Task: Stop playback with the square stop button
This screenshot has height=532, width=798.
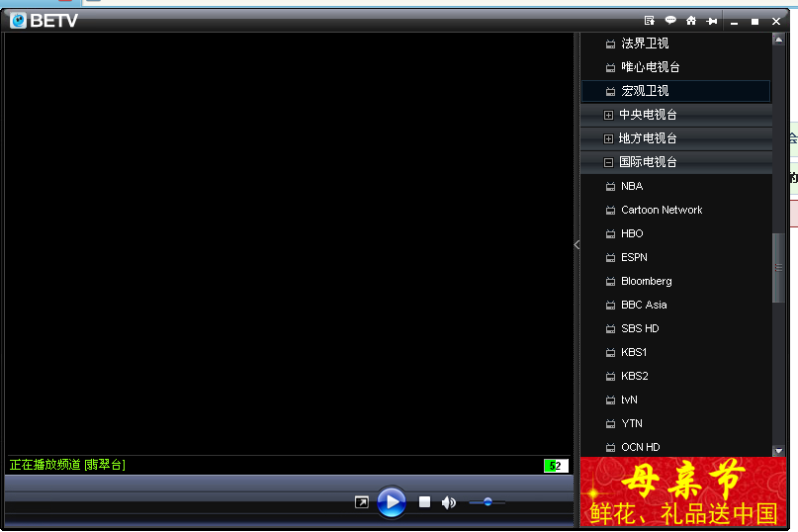Action: (424, 502)
